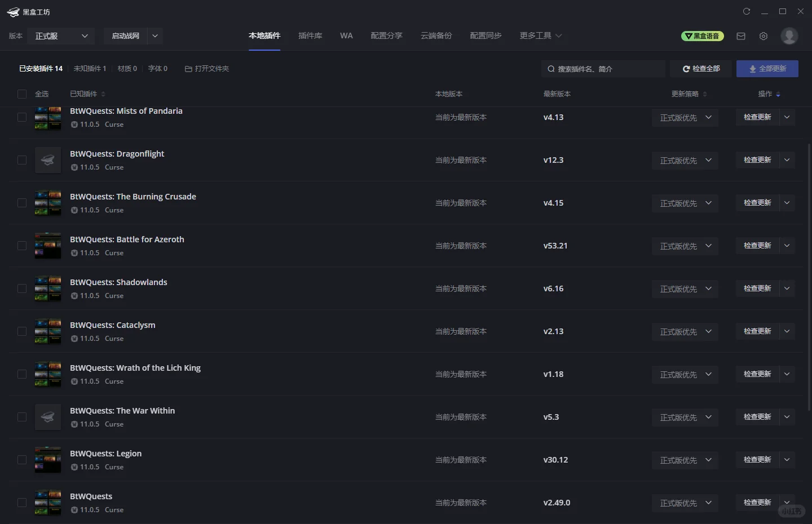
Task: Open the 配置同步 tab
Action: click(x=486, y=35)
